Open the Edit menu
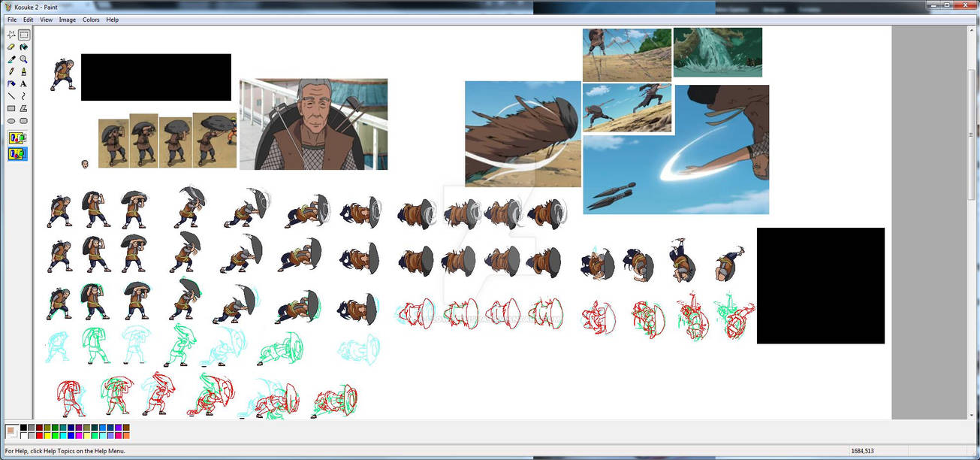The height and width of the screenshot is (460, 980). coord(28,20)
